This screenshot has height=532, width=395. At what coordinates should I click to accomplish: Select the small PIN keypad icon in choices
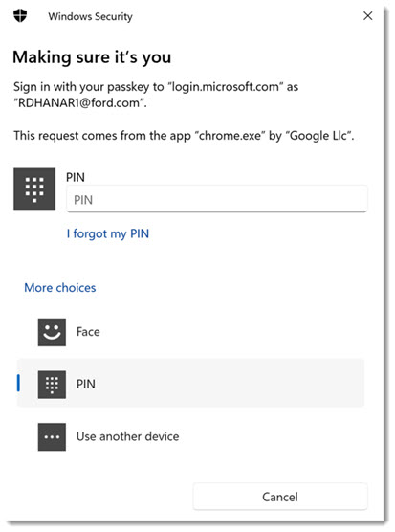52,385
